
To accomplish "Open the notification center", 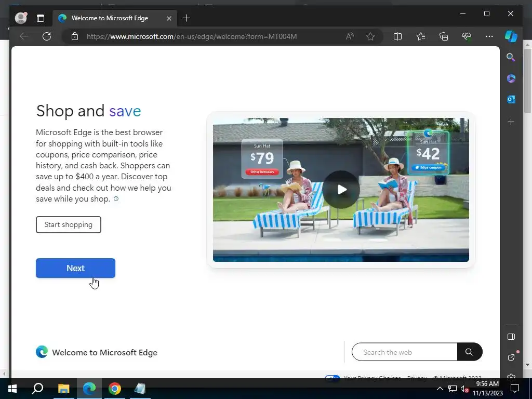I will click(x=515, y=389).
